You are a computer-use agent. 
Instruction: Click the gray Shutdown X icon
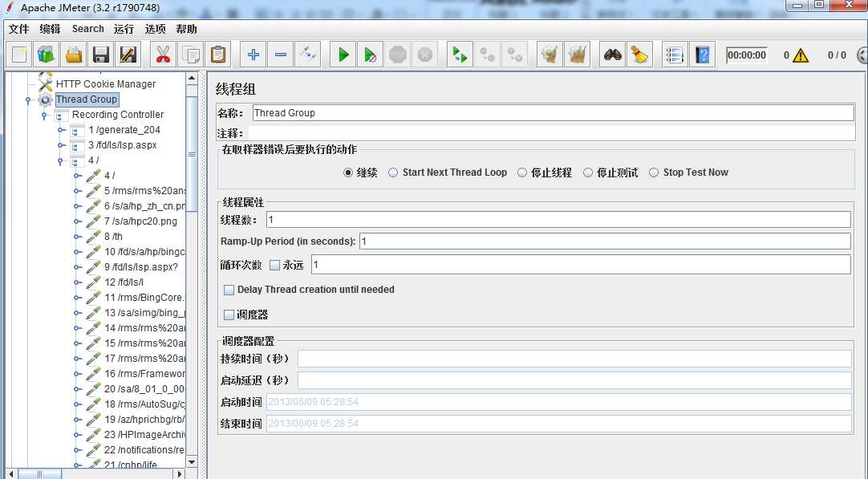(424, 55)
